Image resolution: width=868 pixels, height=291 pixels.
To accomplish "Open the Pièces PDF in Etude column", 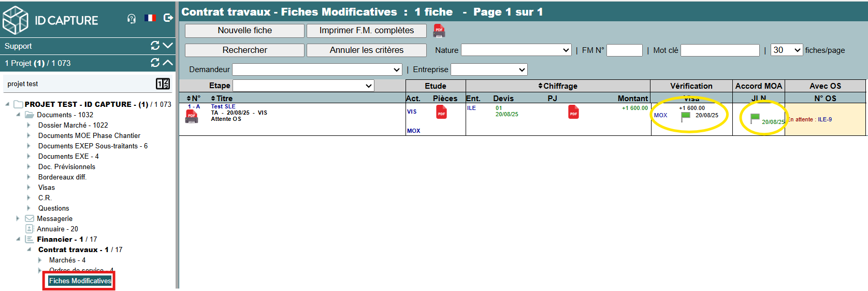I will (441, 113).
